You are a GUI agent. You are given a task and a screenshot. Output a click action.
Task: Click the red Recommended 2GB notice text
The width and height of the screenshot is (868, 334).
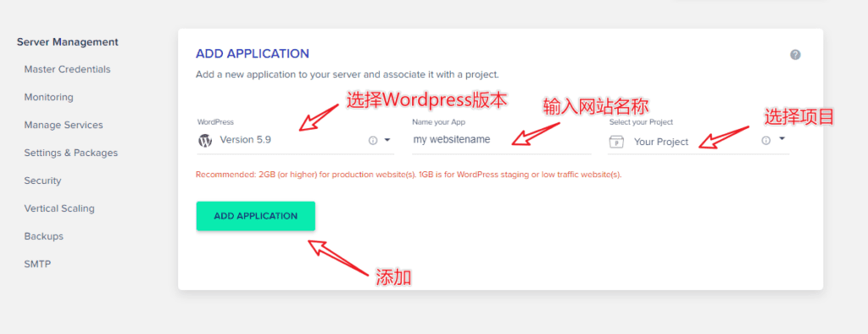[x=409, y=175]
